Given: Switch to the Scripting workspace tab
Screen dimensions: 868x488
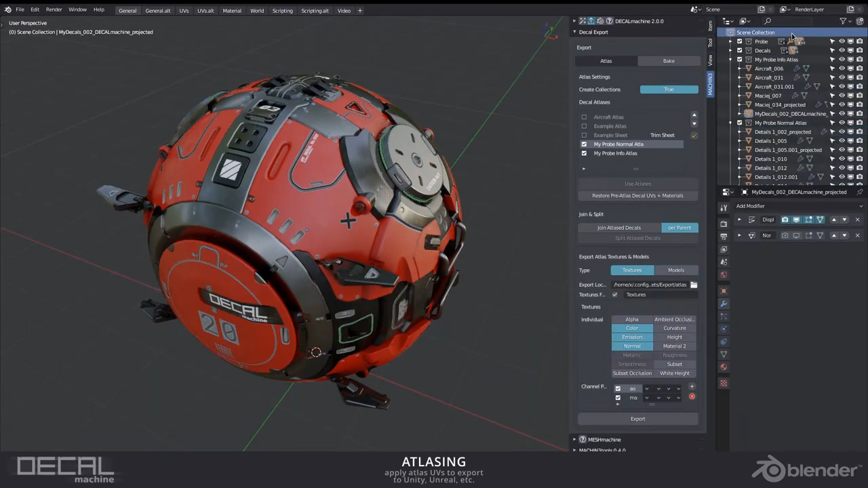Looking at the screenshot, I should 282,11.
